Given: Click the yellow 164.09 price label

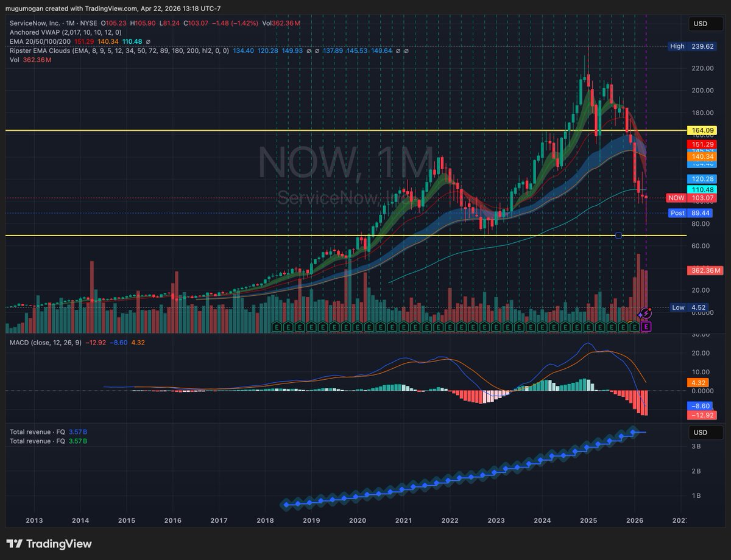Looking at the screenshot, I should coord(702,130).
